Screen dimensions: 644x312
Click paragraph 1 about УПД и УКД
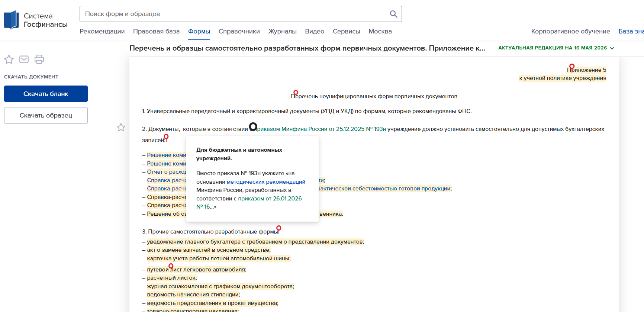click(x=307, y=111)
